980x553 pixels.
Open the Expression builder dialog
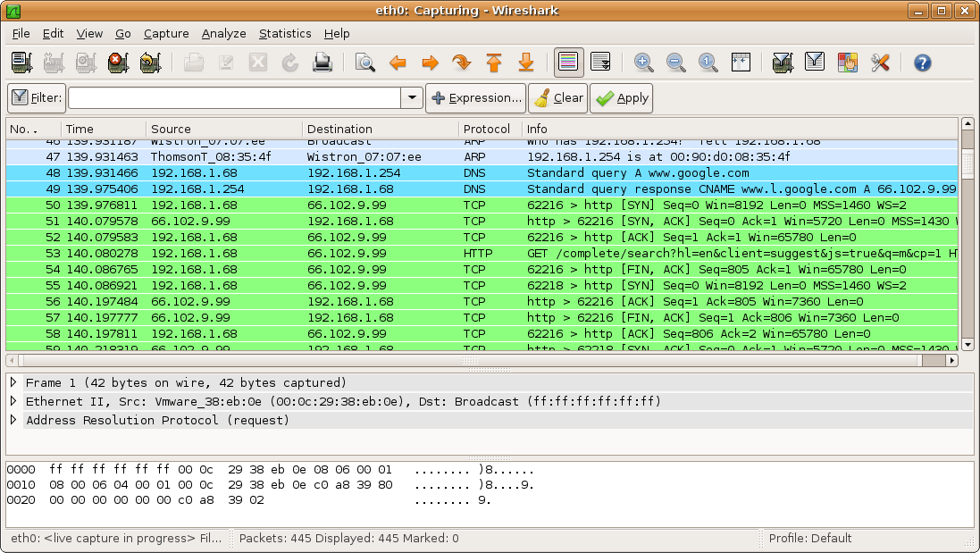[x=476, y=97]
